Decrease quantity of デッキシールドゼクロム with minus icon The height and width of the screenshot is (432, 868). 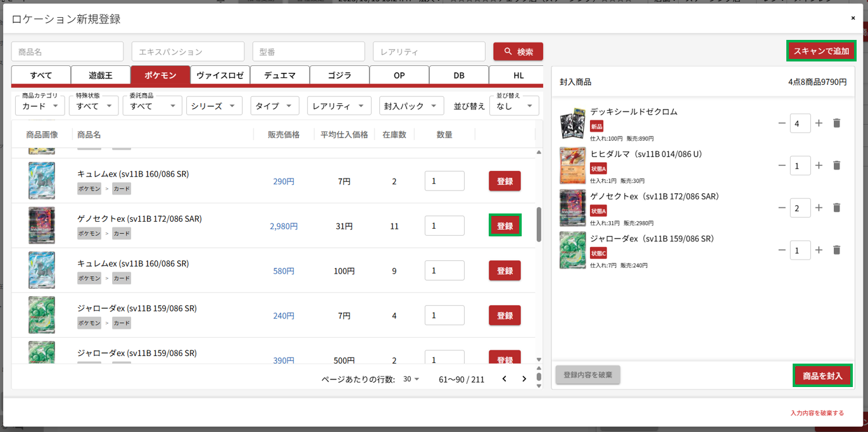point(782,123)
